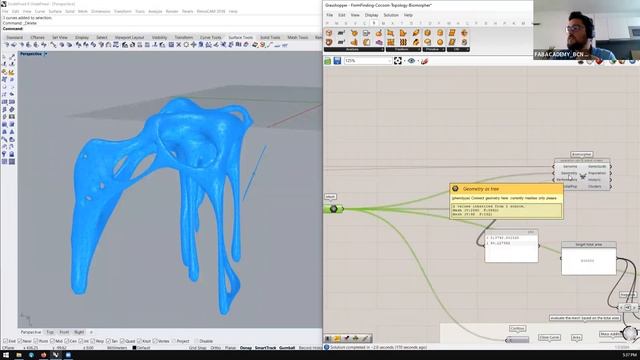This screenshot has width=640, height=360.
Task: Toggle Ortho in Rhino status bar
Action: (216, 348)
